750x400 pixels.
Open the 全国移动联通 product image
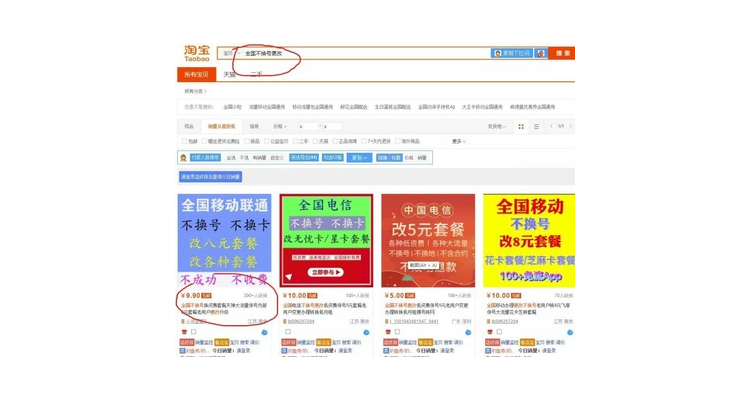click(224, 240)
